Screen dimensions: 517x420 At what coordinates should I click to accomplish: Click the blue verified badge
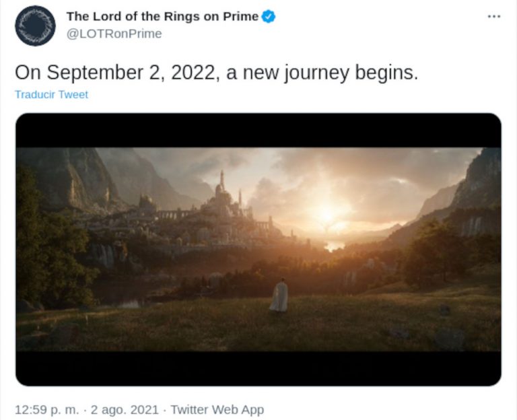pyautogui.click(x=269, y=17)
